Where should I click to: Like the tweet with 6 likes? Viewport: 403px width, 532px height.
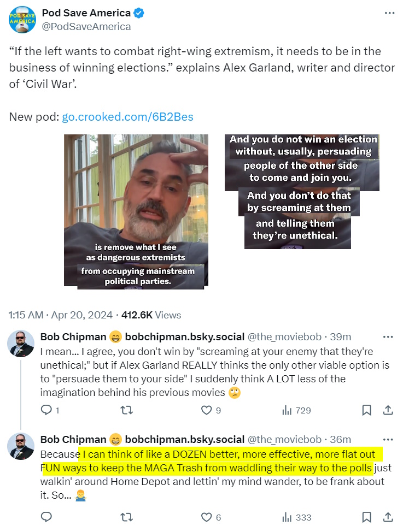click(206, 517)
